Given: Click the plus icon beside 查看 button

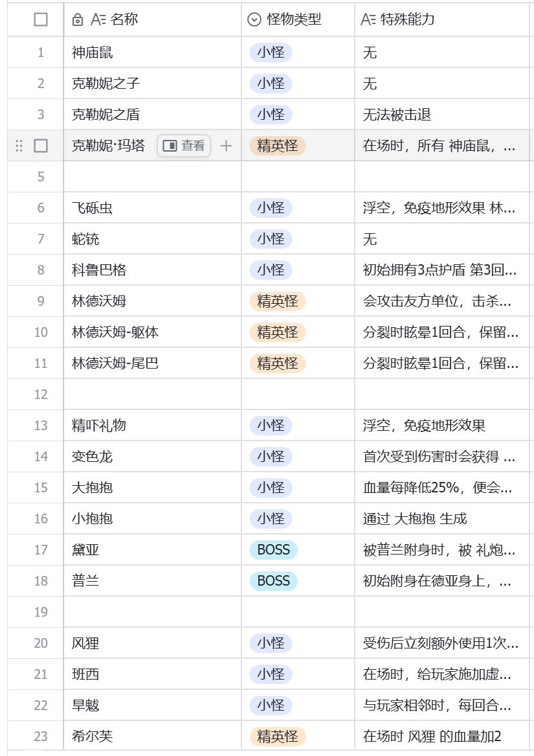Looking at the screenshot, I should point(226,146).
